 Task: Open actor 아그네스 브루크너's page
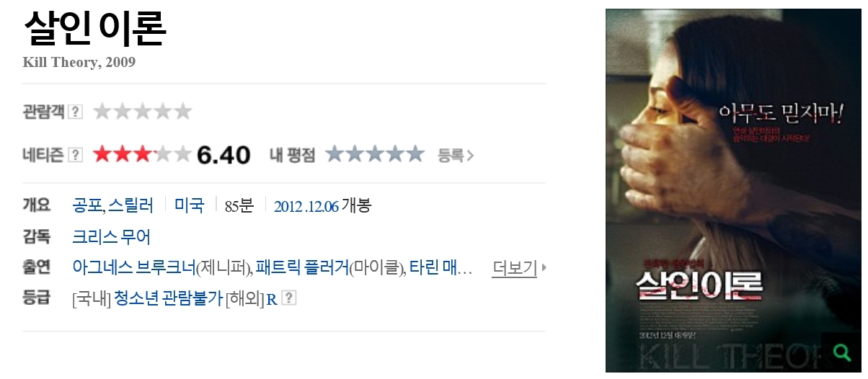point(134,268)
